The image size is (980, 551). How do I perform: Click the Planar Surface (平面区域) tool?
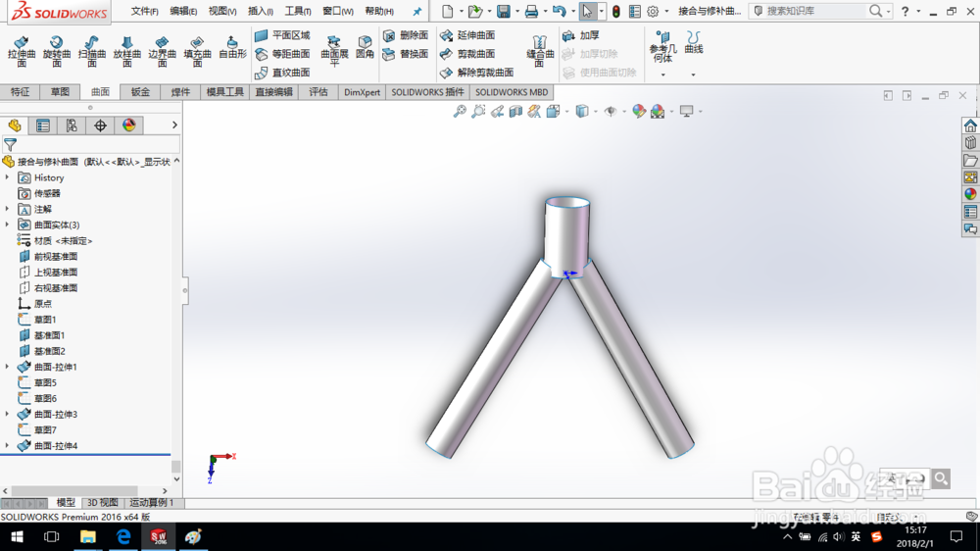[x=282, y=35]
